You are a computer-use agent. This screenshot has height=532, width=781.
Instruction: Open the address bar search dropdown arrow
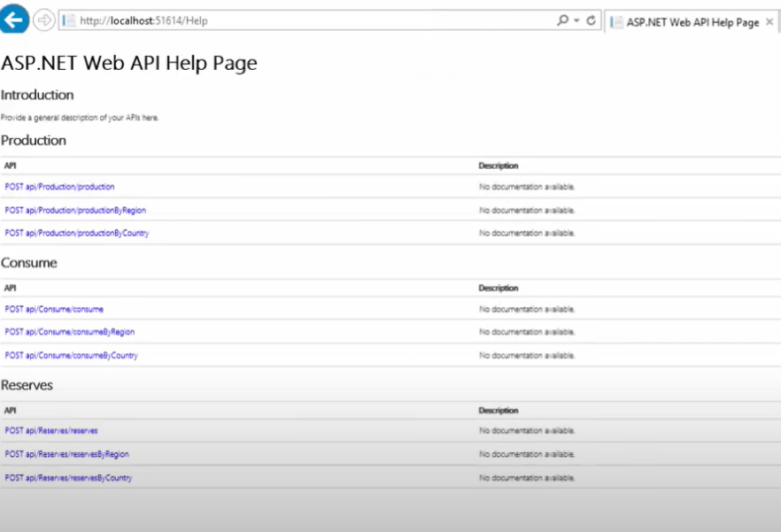click(576, 20)
